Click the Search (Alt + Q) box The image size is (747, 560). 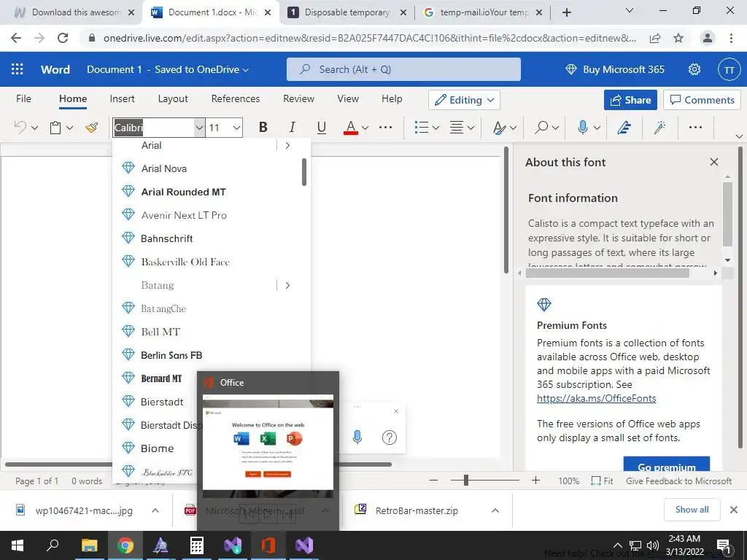(x=403, y=69)
